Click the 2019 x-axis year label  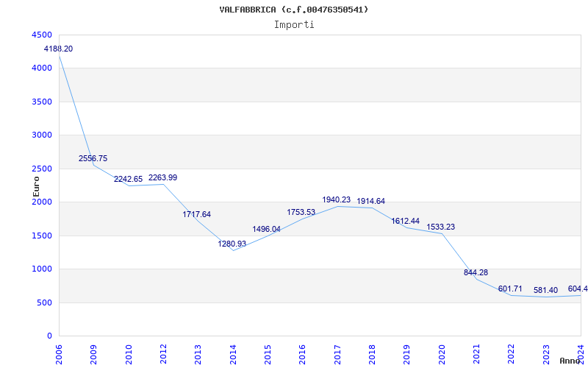[x=407, y=355]
